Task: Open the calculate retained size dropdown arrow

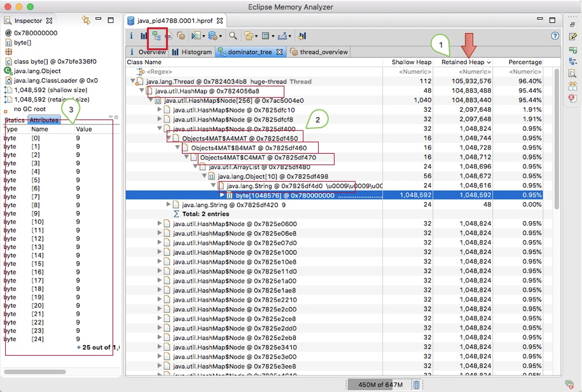Action: coord(273,36)
